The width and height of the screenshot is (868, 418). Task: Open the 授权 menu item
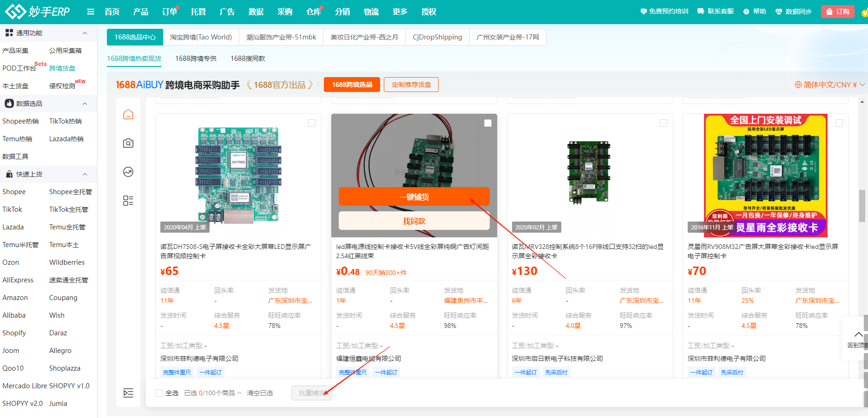click(x=429, y=12)
